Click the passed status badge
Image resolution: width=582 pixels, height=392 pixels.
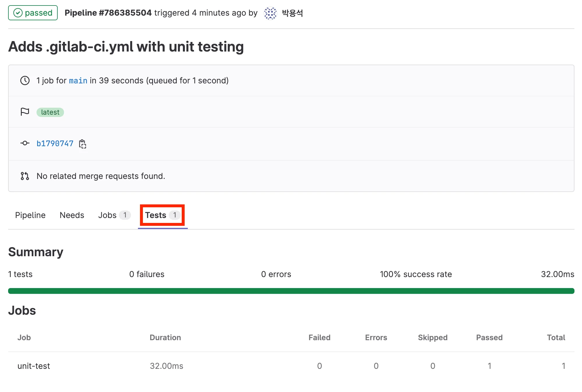tap(33, 13)
